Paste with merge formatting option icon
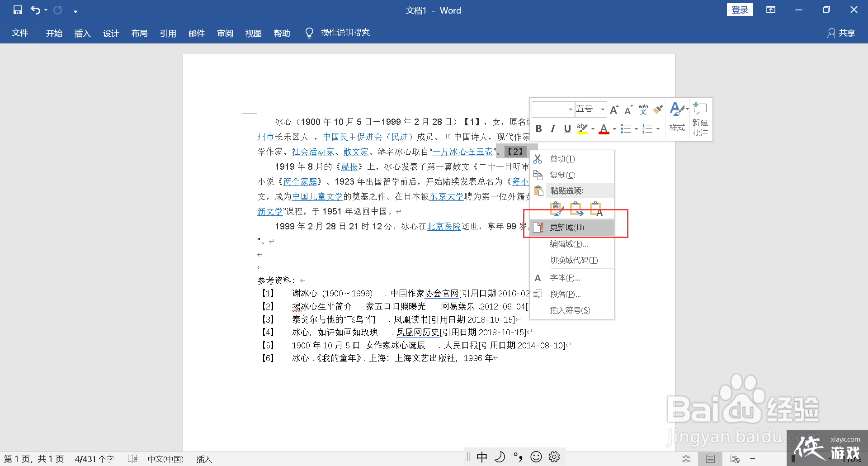This screenshot has height=466, width=868. 576,209
